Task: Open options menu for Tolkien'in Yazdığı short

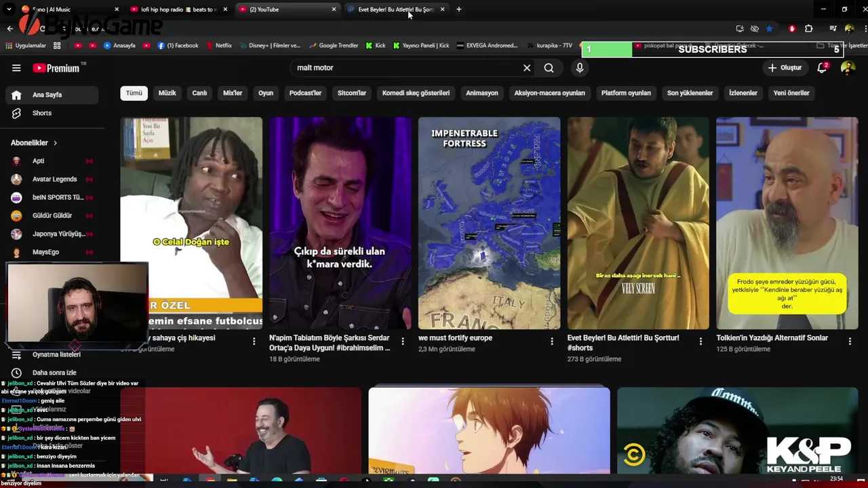Action: (x=850, y=341)
